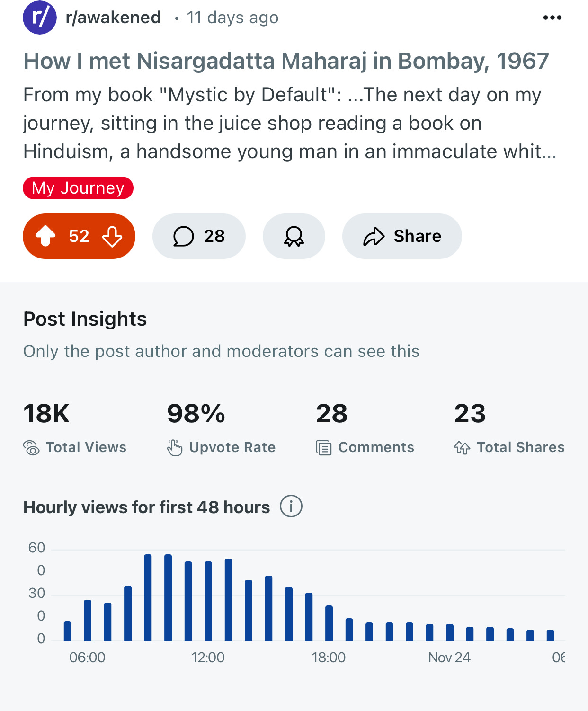Click the upvote arrow on the post
Image resolution: width=588 pixels, height=711 pixels.
coord(45,236)
